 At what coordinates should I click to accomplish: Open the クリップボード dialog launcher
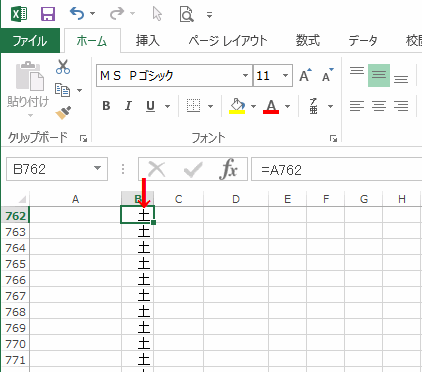click(x=83, y=138)
